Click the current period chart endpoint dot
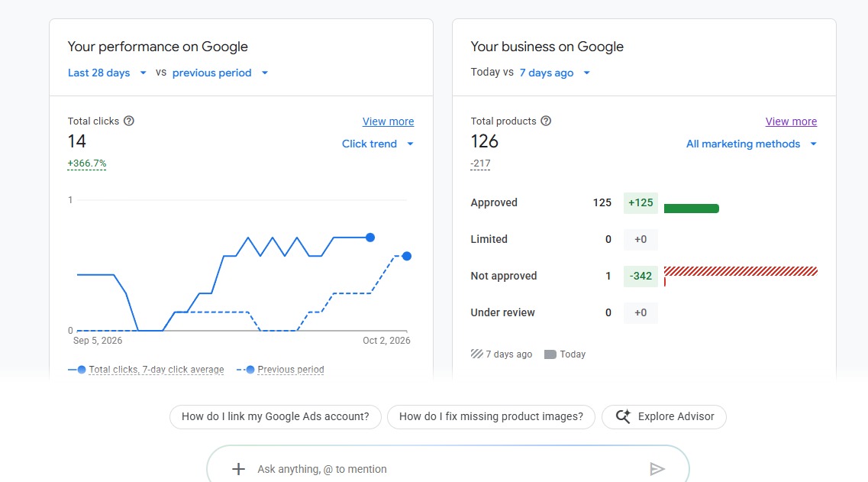 tap(370, 238)
